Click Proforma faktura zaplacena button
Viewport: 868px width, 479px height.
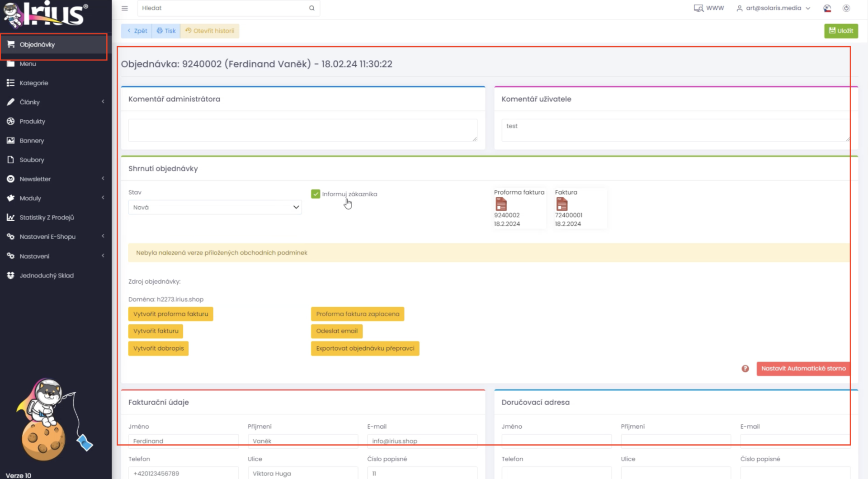(358, 314)
